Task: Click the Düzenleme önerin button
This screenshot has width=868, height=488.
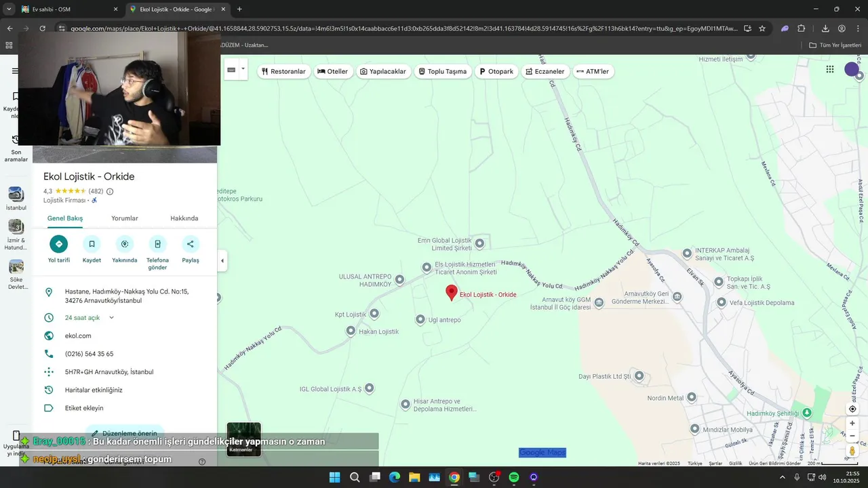Action: pos(125,432)
